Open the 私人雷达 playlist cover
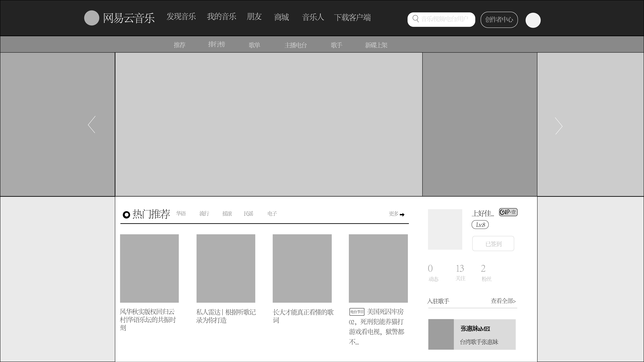The width and height of the screenshot is (644, 362). tap(226, 268)
